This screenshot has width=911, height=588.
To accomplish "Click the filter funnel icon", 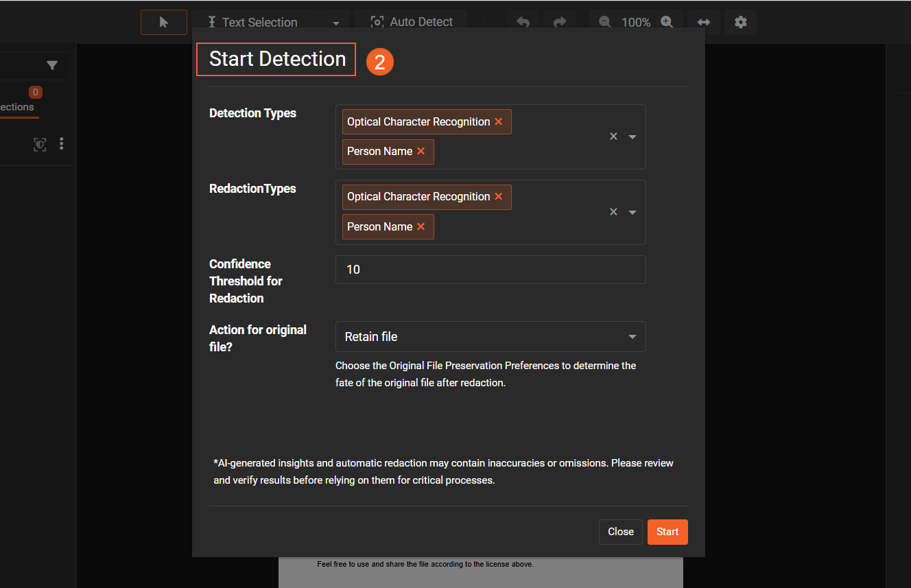I will 52,66.
